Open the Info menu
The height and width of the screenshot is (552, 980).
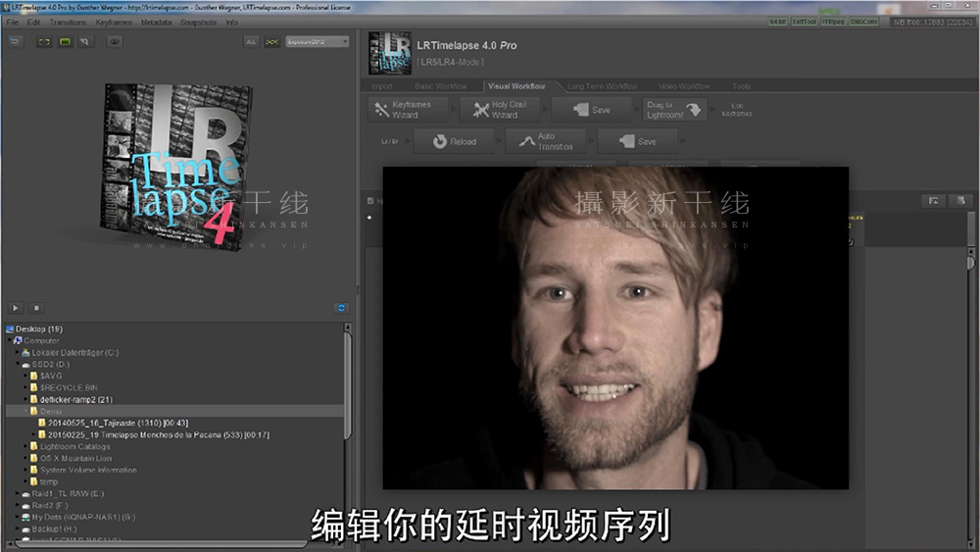[232, 22]
